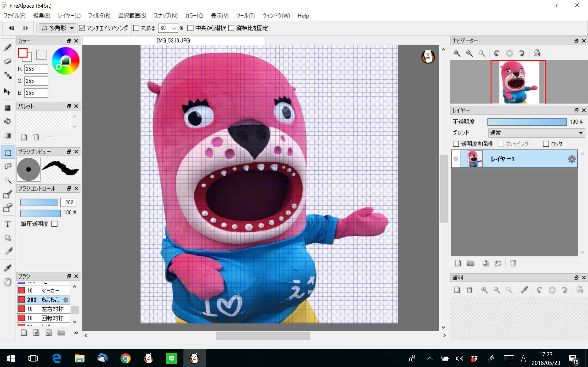The height and width of the screenshot is (367, 588).
Task: Float the ブラシコントロール panel
Action: tap(69, 188)
